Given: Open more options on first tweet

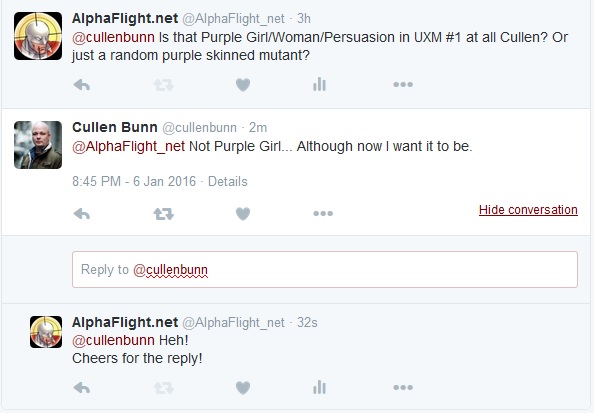Looking at the screenshot, I should pos(403,84).
